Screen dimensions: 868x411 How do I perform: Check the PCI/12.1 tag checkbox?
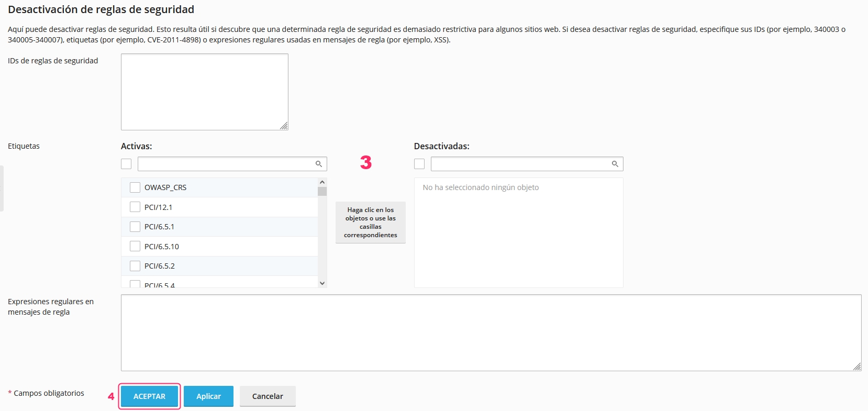135,207
